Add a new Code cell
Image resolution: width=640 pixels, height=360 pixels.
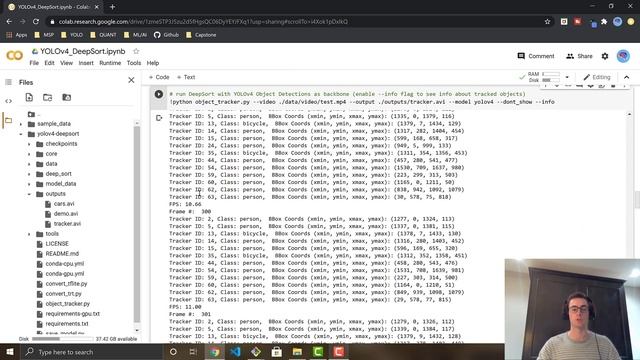(159, 77)
